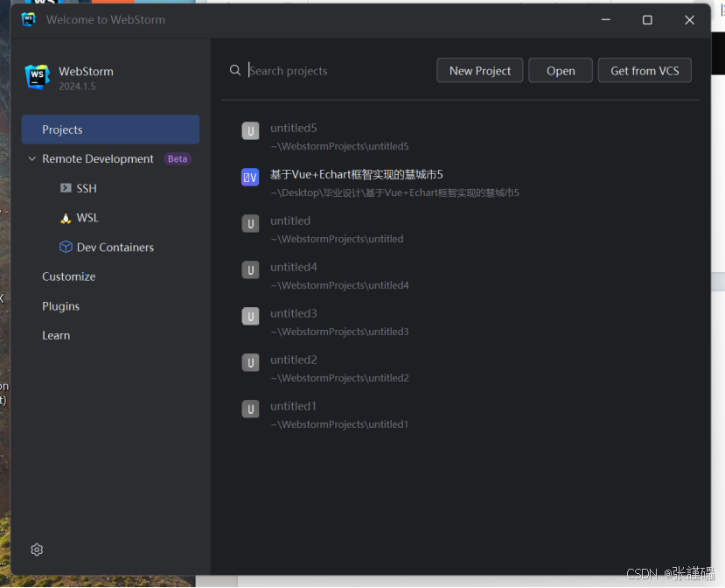Click the untitled4 project icon

(250, 269)
